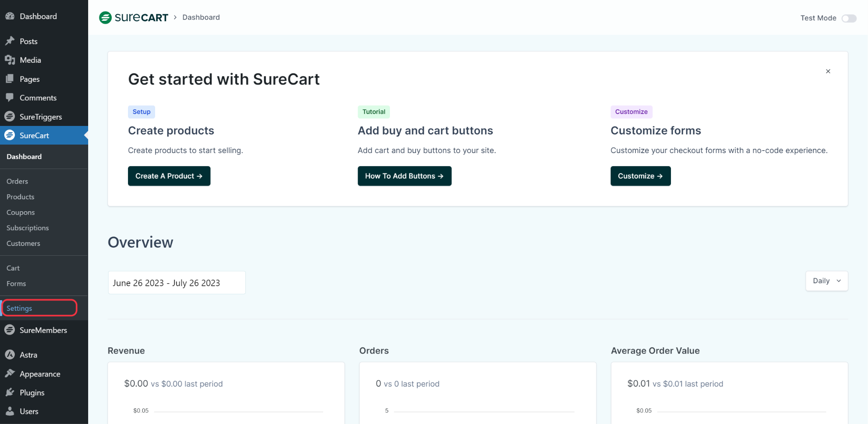Expand the Daily interval dropdown
This screenshot has width=868, height=424.
(826, 281)
